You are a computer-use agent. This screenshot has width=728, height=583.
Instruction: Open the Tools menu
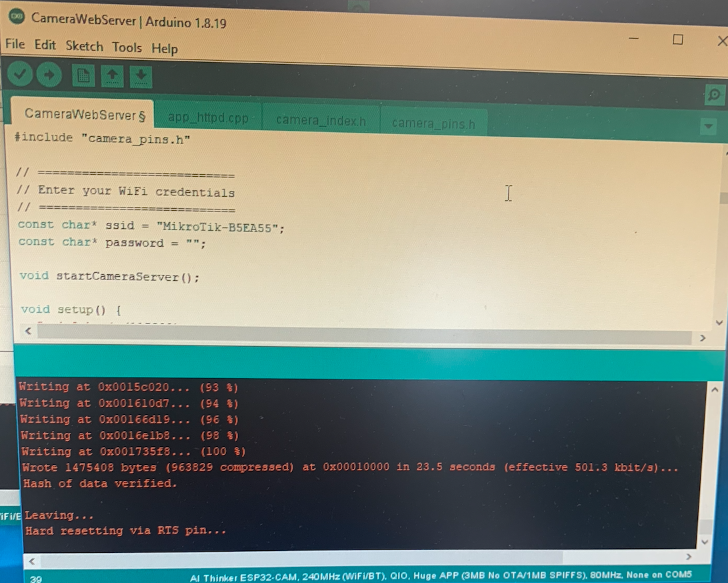coord(127,47)
